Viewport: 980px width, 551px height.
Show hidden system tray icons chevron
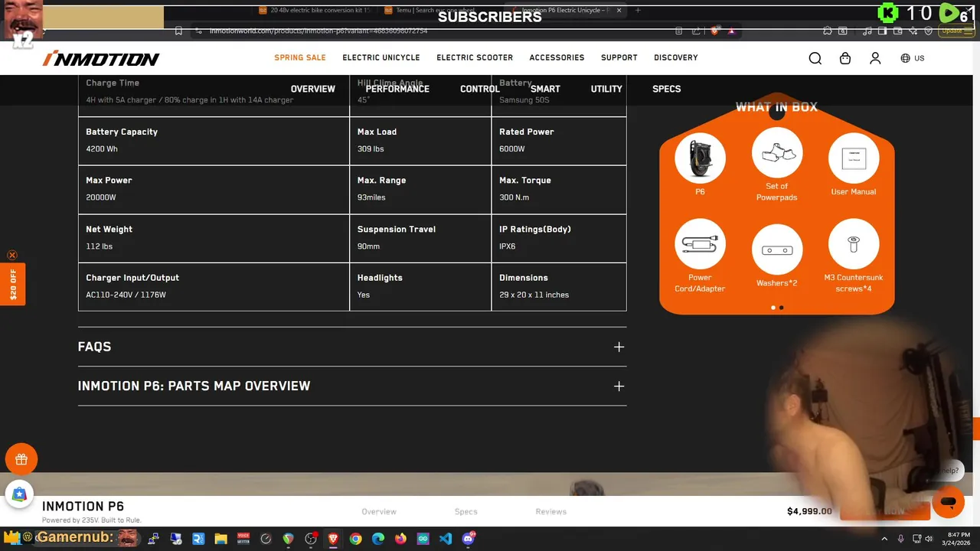886,539
